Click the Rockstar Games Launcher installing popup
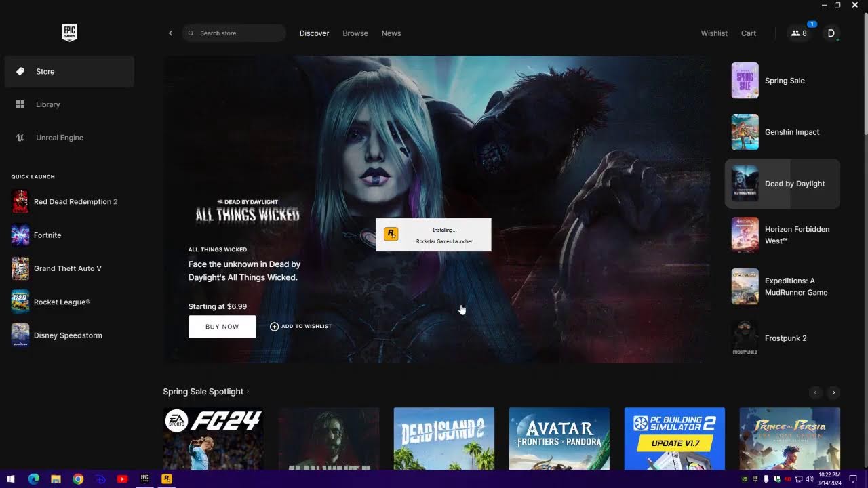Screen dimensions: 868x488 click(x=433, y=235)
